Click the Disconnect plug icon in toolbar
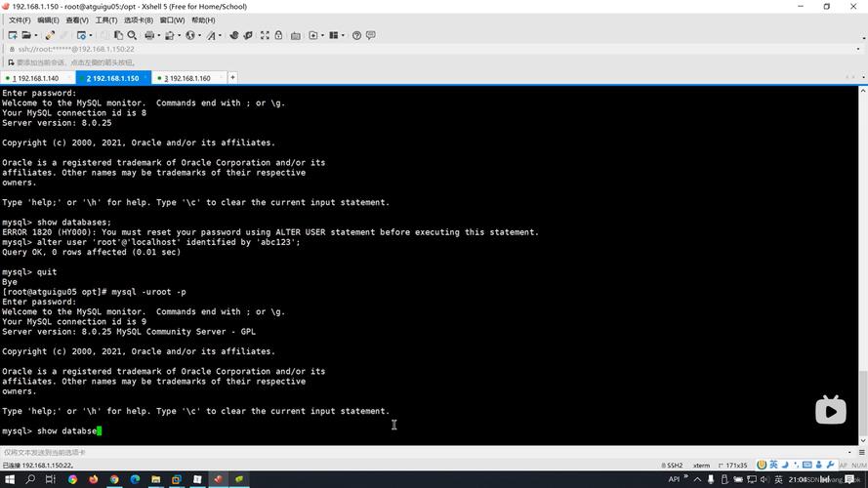This screenshot has width=868, height=488. 50,35
